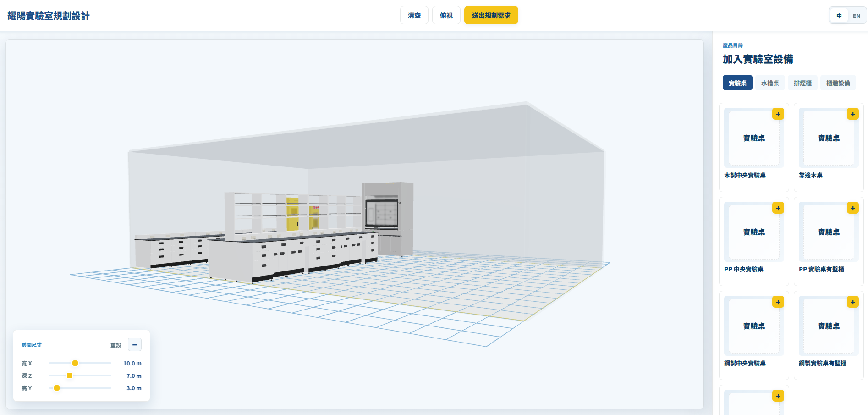Add 靠邊木桌 using the plus icon

[x=852, y=114]
